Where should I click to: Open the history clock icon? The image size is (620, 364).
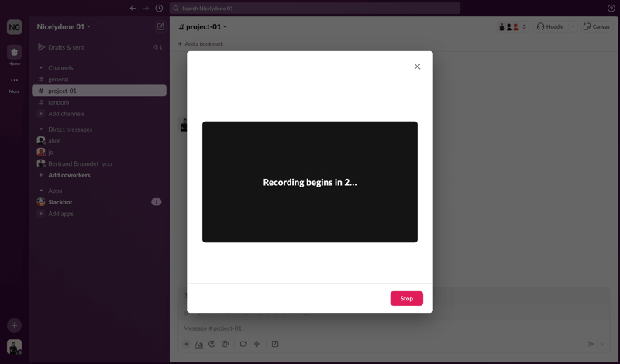(x=159, y=9)
